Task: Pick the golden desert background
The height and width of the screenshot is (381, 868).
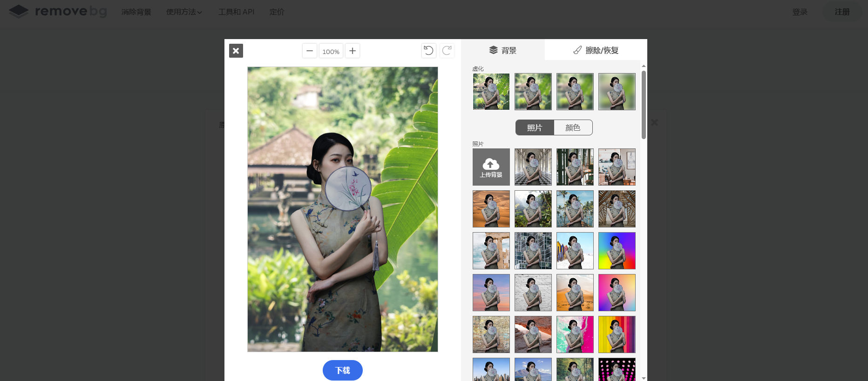Action: (x=575, y=293)
